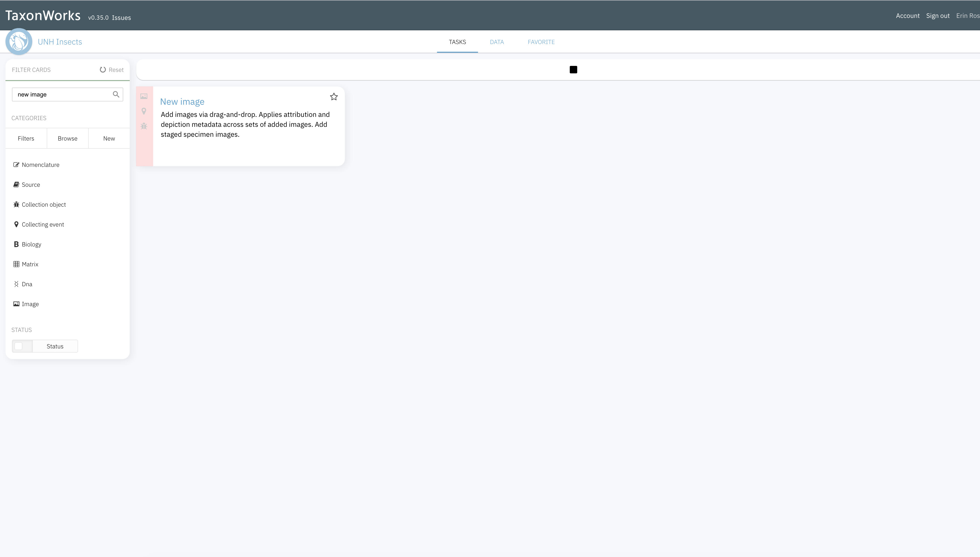Select the Nomenclature category icon
The height and width of the screenshot is (557, 980).
(16, 165)
